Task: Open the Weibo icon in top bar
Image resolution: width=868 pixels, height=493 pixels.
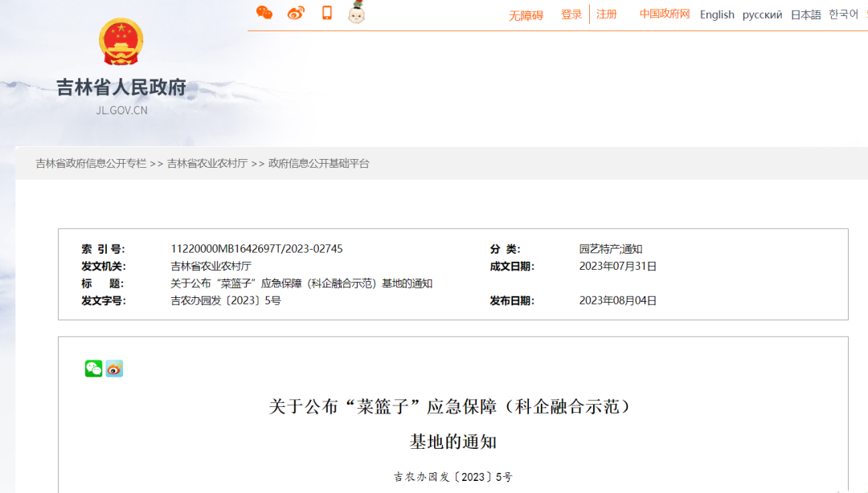Action: pos(296,13)
